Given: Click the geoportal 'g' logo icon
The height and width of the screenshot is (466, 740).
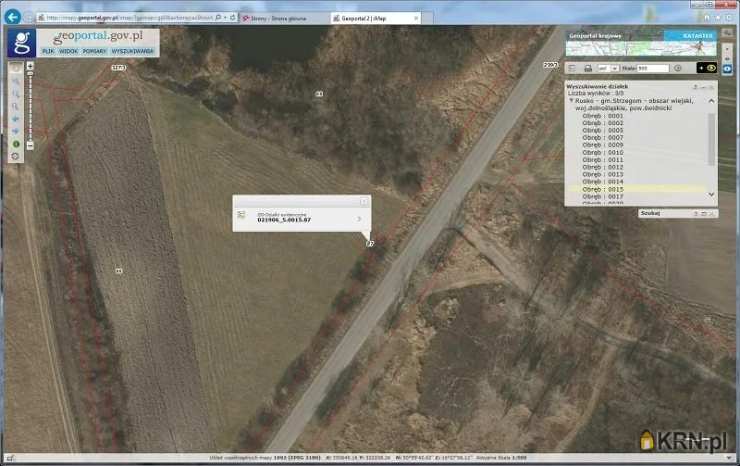Looking at the screenshot, I should (x=21, y=43).
